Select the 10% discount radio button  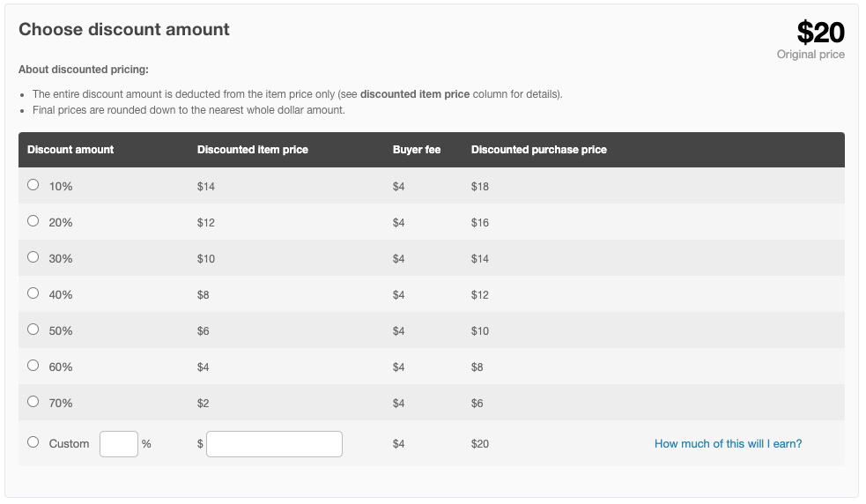click(33, 185)
